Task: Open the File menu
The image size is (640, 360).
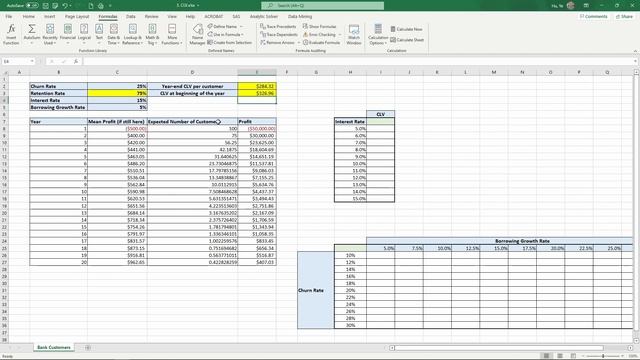Action: click(9, 16)
